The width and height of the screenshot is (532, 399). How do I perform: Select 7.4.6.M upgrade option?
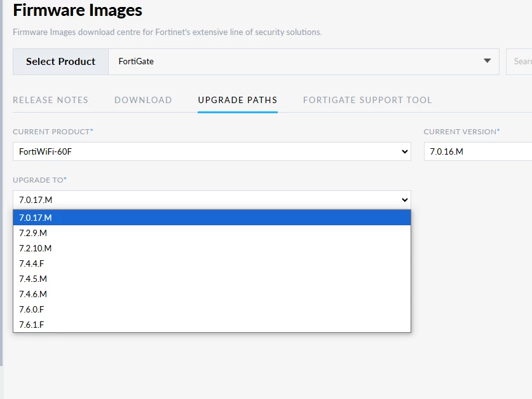pos(212,294)
